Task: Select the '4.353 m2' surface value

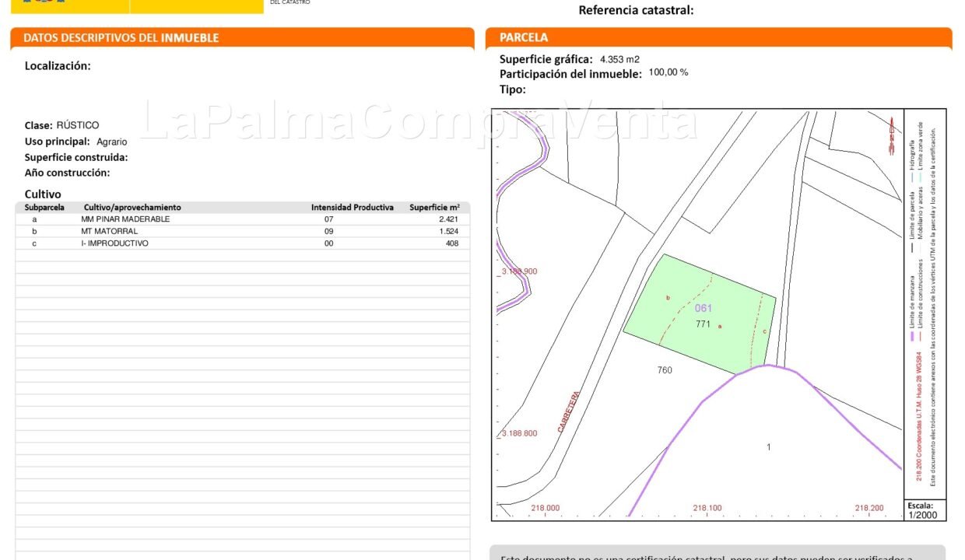Action: coord(619,59)
